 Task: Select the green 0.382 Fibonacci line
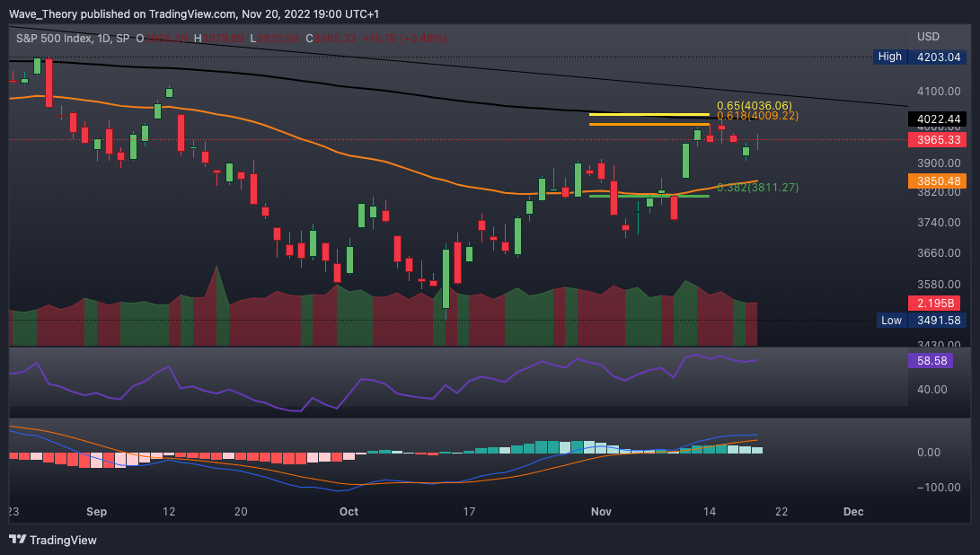point(649,197)
